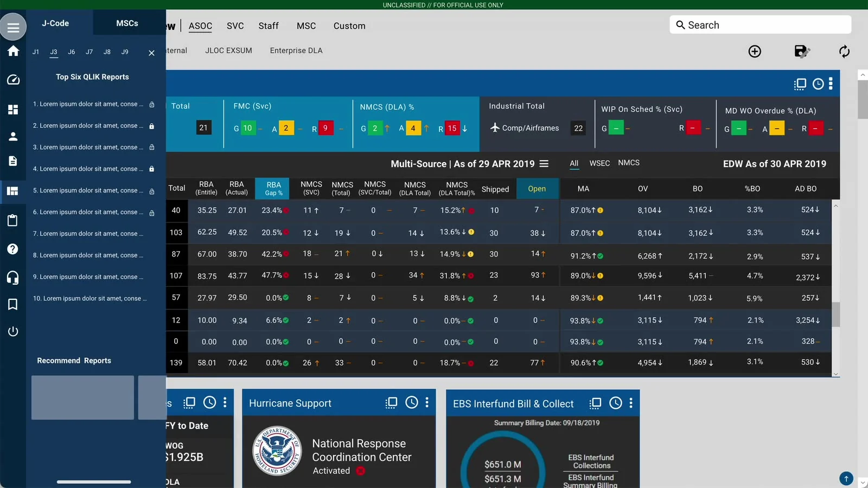Open the headset support icon
868x488 pixels.
[13, 278]
